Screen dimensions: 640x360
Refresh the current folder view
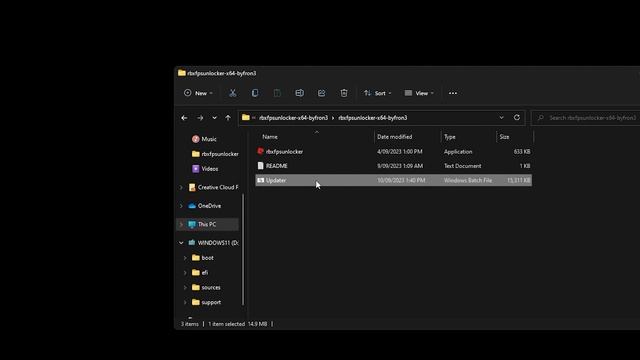coord(517,118)
